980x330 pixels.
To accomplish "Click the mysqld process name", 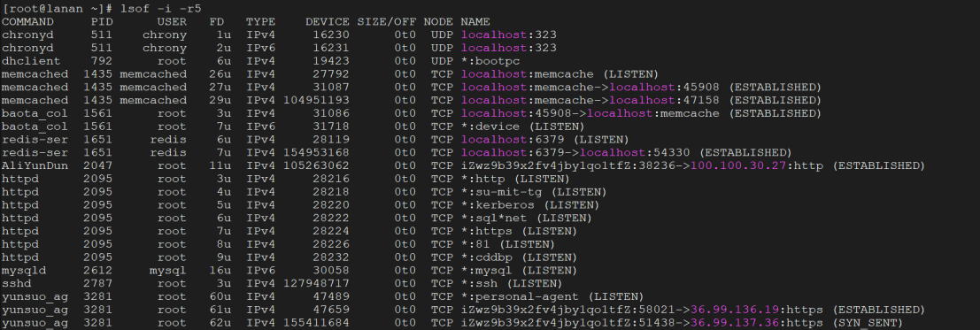I will pyautogui.click(x=24, y=271).
